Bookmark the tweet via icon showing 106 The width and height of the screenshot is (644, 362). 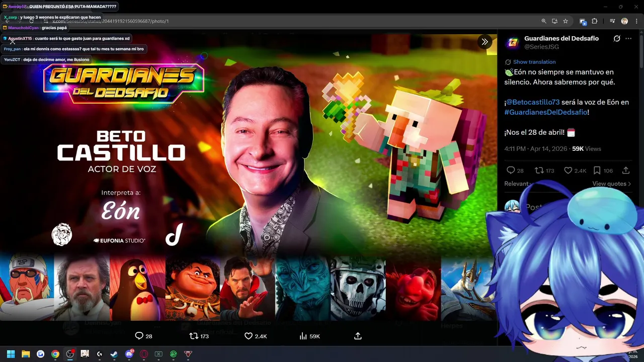603,170
